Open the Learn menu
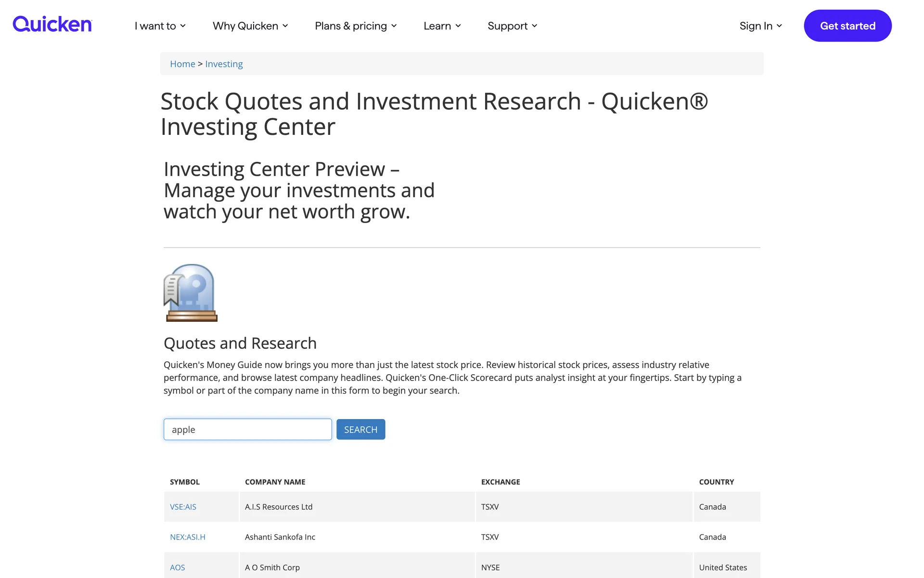Viewport: 924px width, 578px height. 442,26
